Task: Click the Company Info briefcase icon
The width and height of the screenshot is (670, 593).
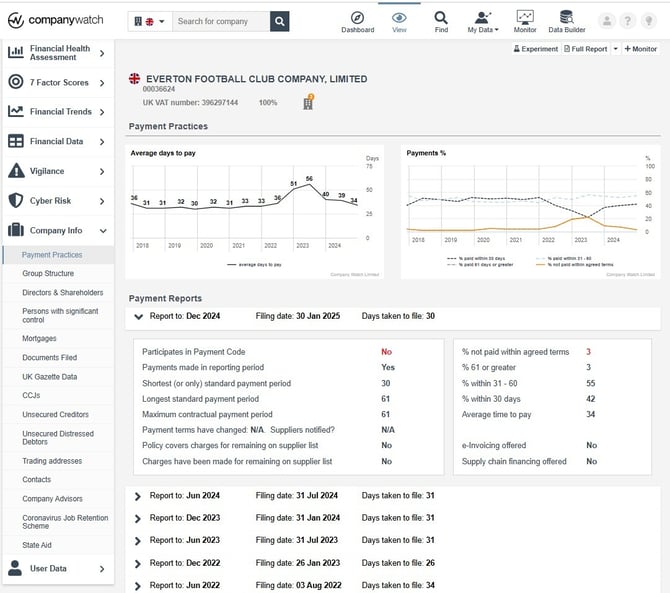Action: pos(16,230)
